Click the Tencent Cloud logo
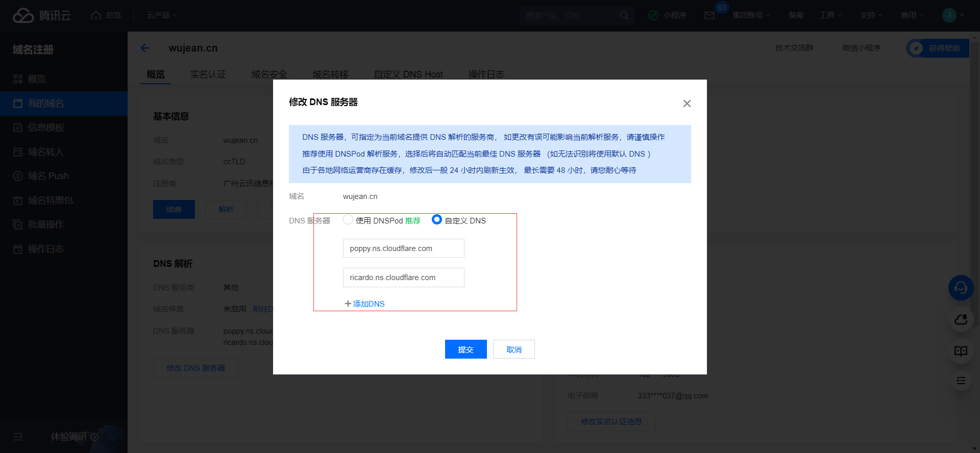The width and height of the screenshot is (980, 453). pyautogui.click(x=41, y=15)
